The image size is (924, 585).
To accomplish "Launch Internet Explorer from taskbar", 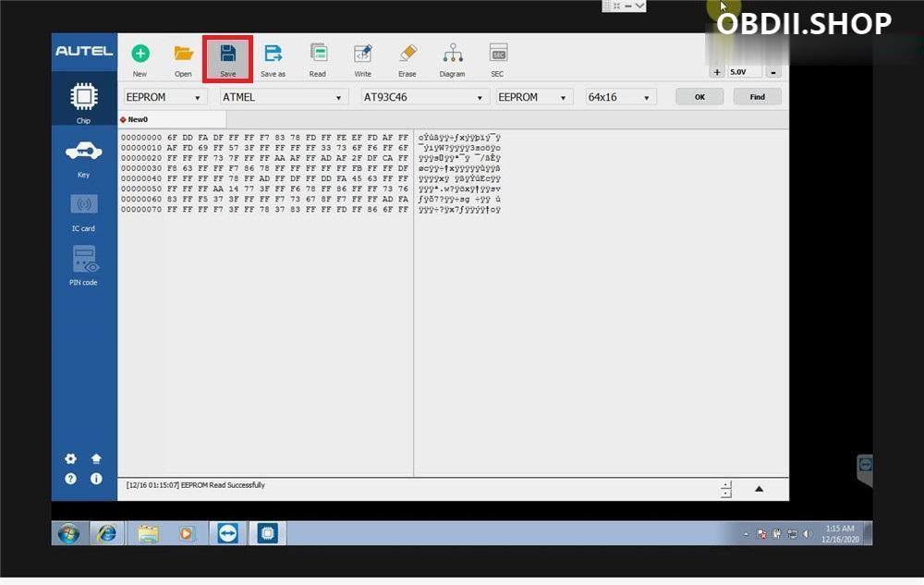I will click(106, 534).
